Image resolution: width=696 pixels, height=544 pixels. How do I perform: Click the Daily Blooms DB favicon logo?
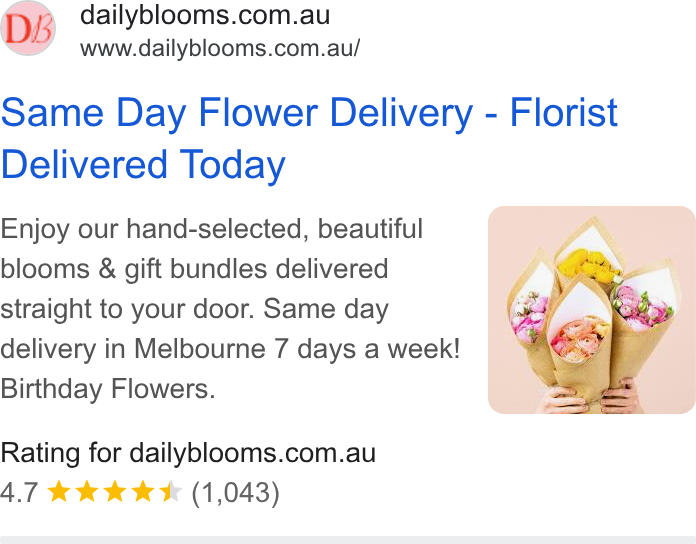coord(28,28)
